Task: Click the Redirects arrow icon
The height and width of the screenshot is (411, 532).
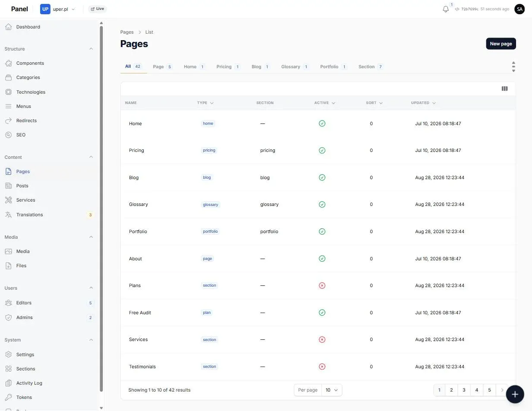Action: point(8,120)
